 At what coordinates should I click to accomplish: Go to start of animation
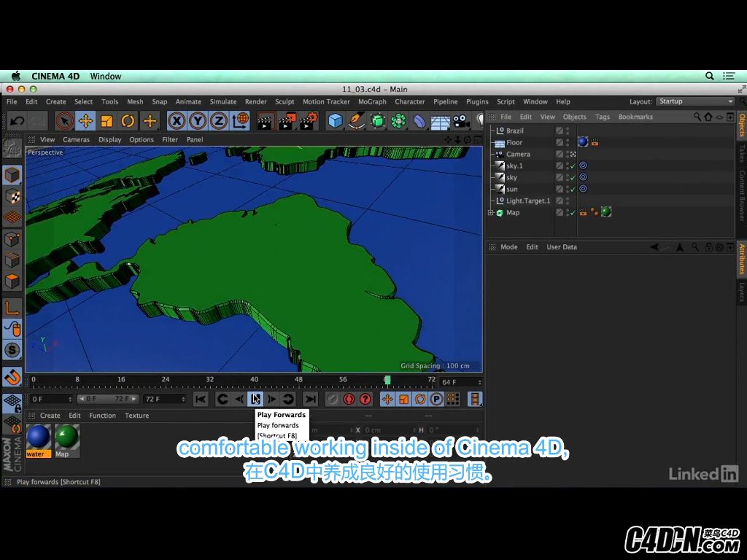(x=201, y=399)
